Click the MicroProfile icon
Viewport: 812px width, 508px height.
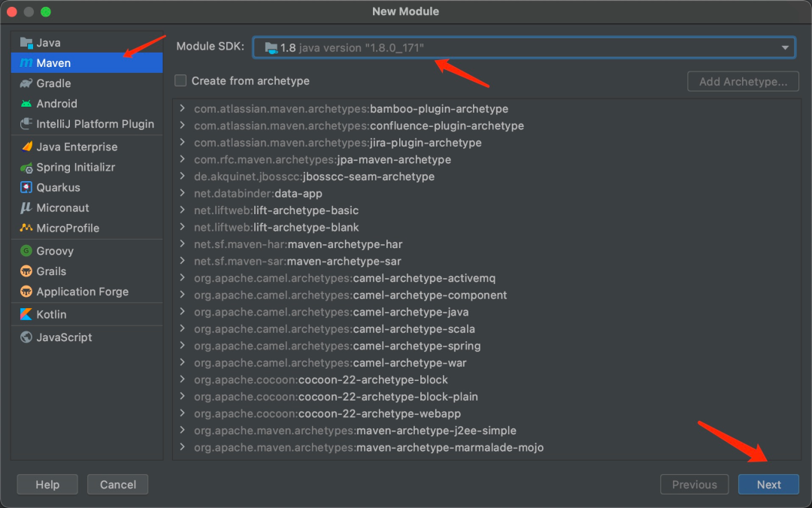click(26, 228)
